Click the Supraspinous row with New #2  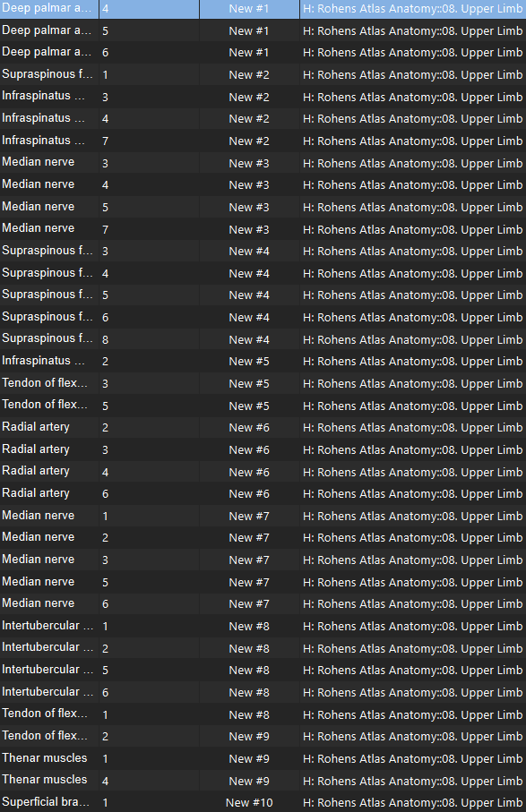[263, 74]
